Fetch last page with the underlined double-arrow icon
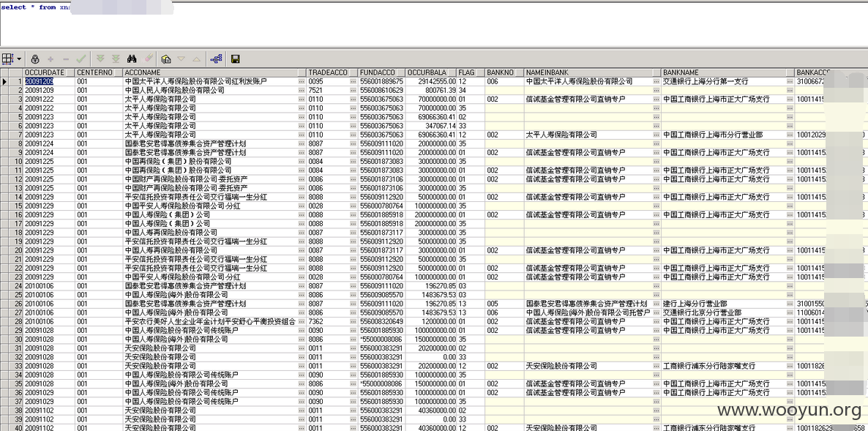Viewport: 868px width, 431px height. click(116, 59)
